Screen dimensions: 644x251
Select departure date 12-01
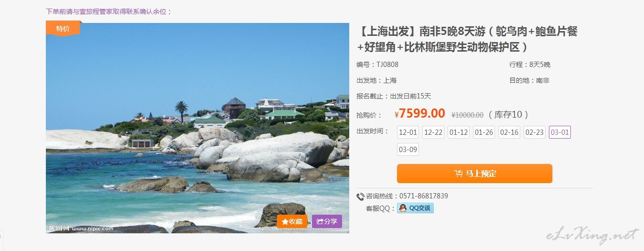point(408,132)
